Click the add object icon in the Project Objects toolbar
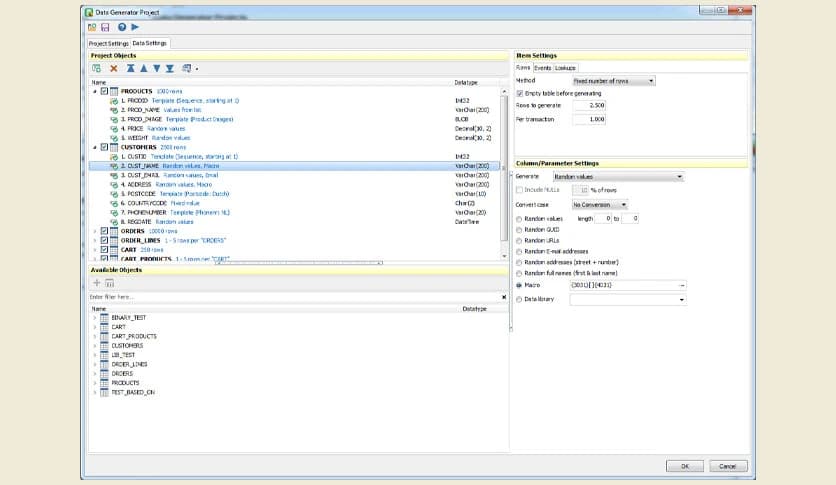Viewport: 836px width, 485px height. tap(97, 68)
